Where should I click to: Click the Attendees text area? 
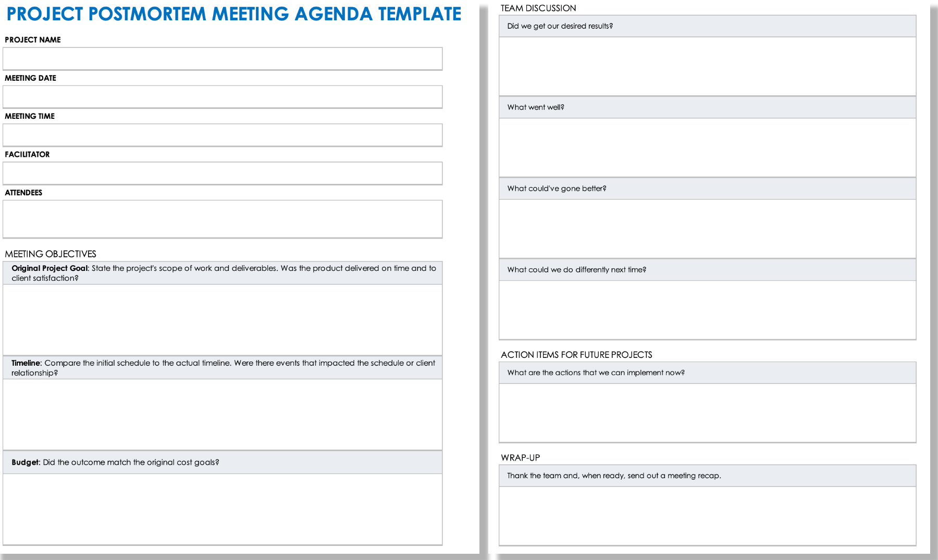(x=223, y=219)
